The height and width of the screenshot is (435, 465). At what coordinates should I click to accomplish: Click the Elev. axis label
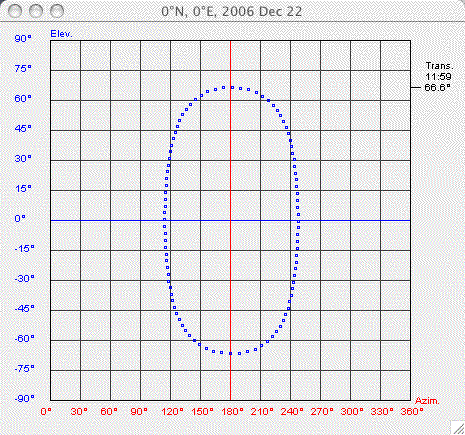point(61,34)
